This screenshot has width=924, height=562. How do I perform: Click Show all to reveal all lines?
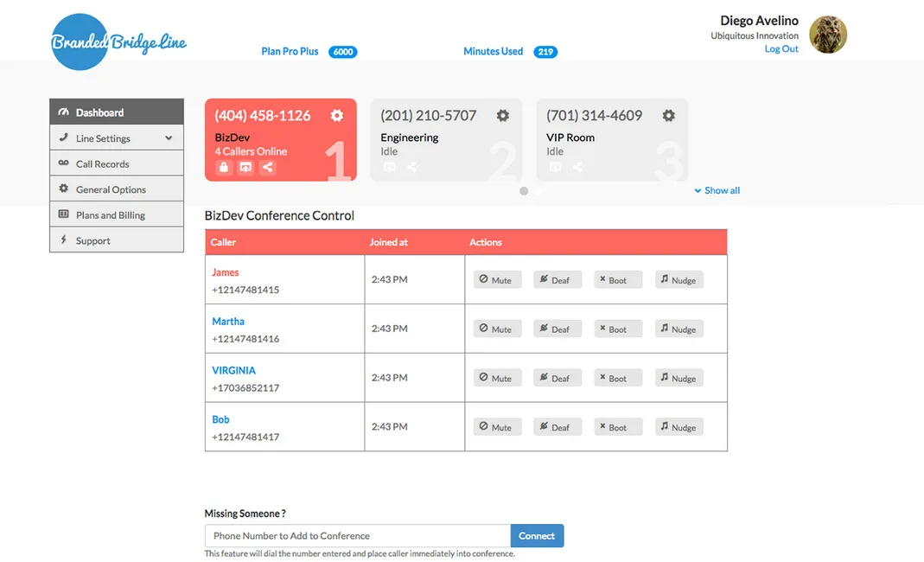coord(717,190)
